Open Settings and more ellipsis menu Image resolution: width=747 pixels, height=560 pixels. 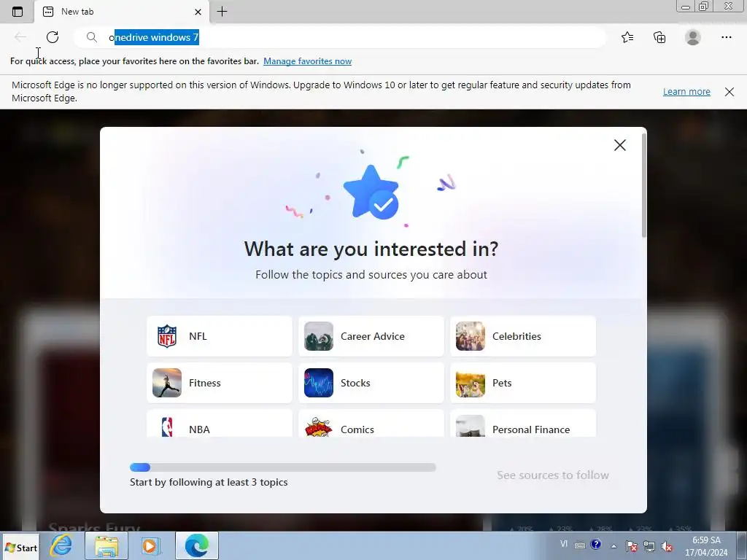click(726, 37)
